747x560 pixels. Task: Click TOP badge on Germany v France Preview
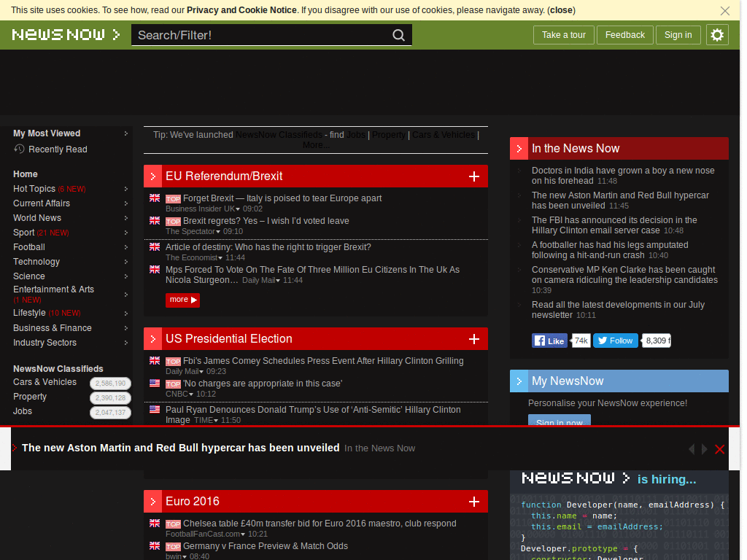tap(173, 547)
